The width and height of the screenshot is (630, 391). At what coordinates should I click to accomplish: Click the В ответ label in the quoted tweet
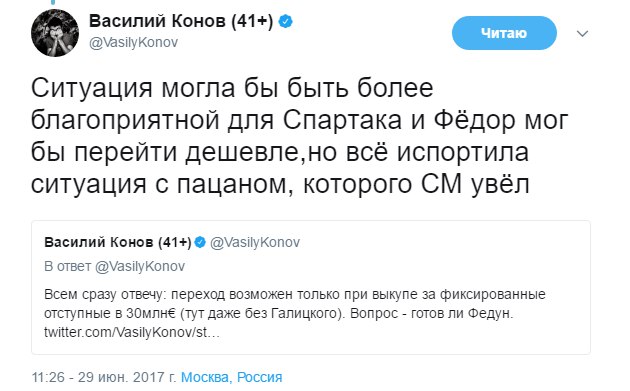(68, 266)
